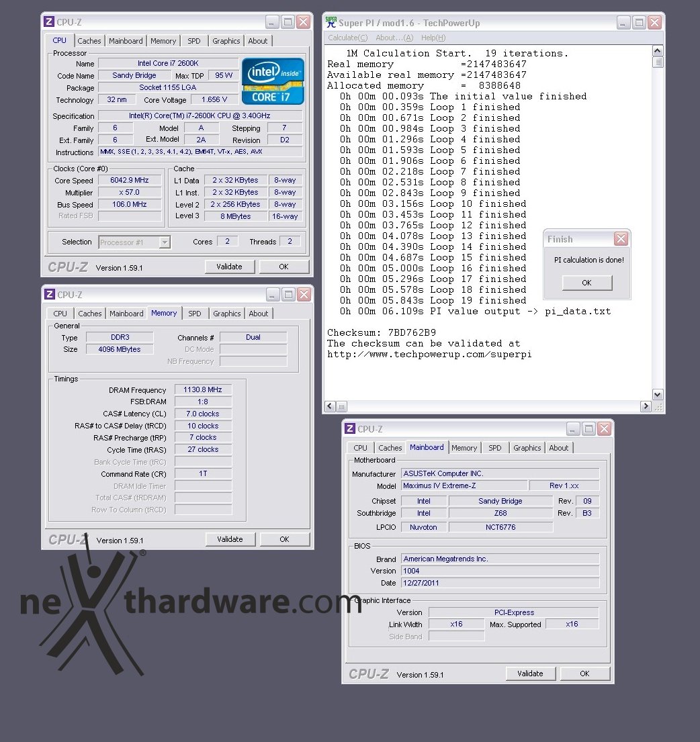Screen dimensions: 700x742
Task: Click the Link Width value x16
Action: 457,624
